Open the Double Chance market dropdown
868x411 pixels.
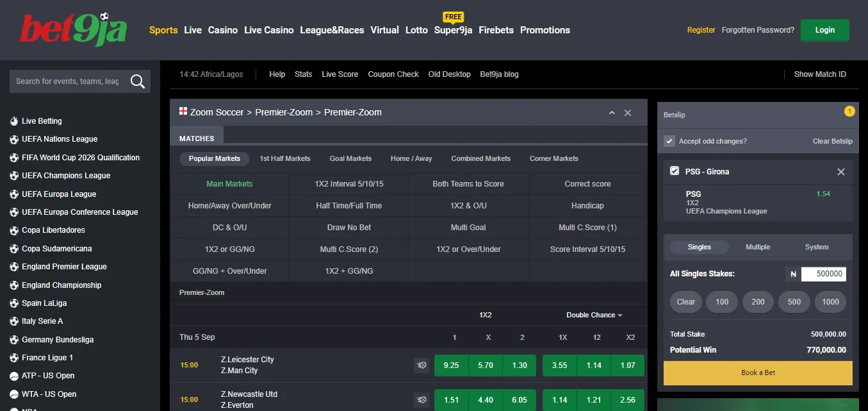coord(594,315)
